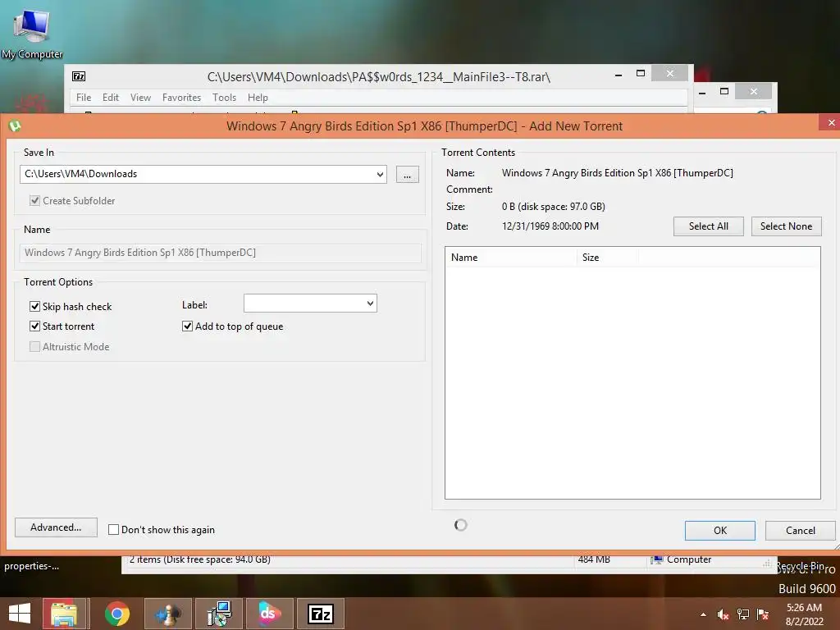Click the taskbar clock showing 5:26 AM

click(804, 614)
